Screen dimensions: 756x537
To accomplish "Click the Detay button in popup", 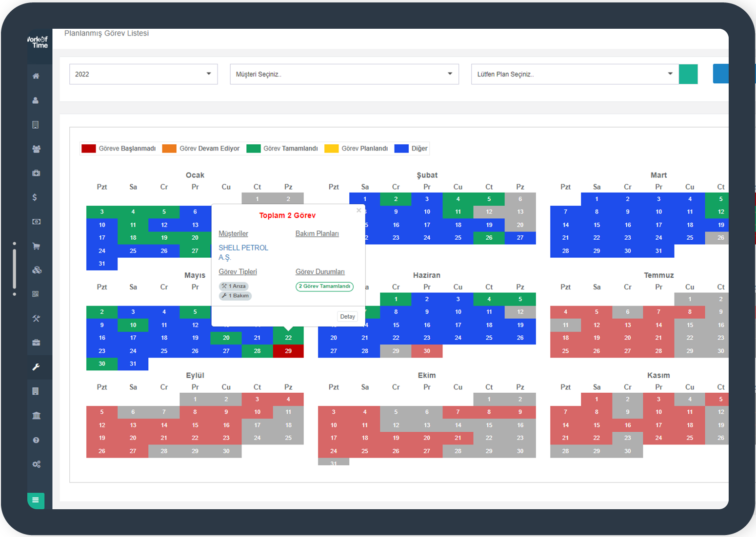I will (347, 317).
